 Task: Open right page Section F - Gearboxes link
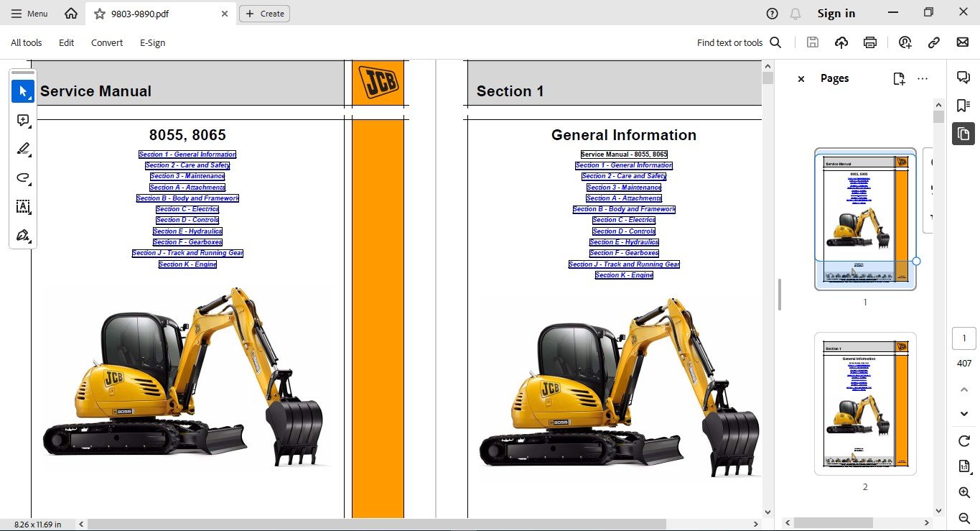624,253
